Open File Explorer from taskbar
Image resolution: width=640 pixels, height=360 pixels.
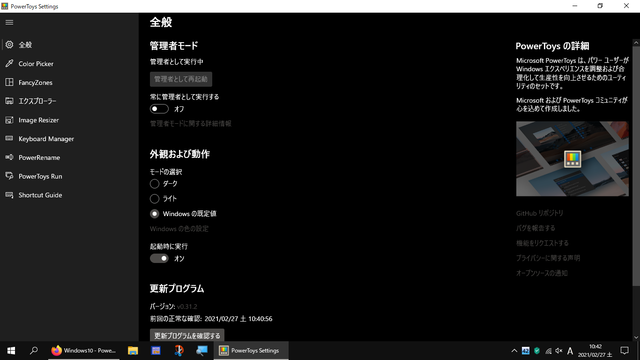tap(133, 351)
